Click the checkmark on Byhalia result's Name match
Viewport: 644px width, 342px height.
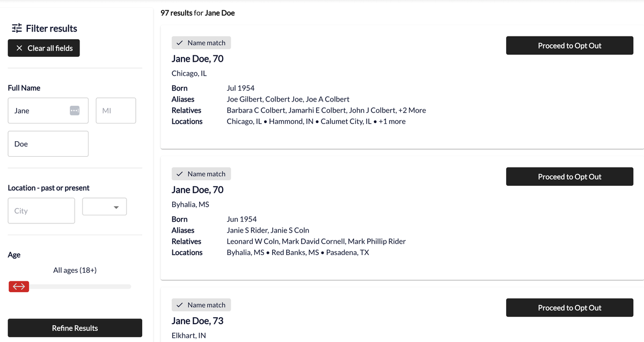tap(180, 174)
